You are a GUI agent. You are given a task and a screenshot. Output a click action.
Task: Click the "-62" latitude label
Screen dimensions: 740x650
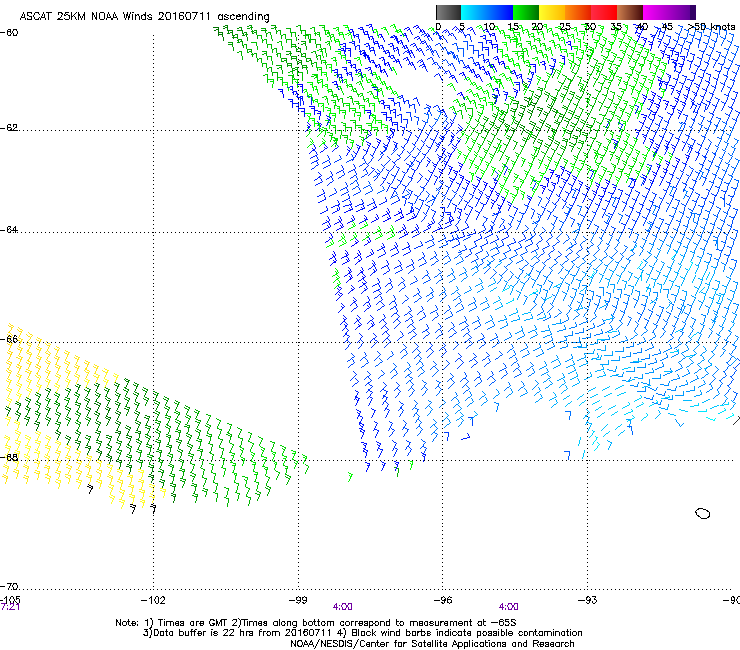click(9, 128)
